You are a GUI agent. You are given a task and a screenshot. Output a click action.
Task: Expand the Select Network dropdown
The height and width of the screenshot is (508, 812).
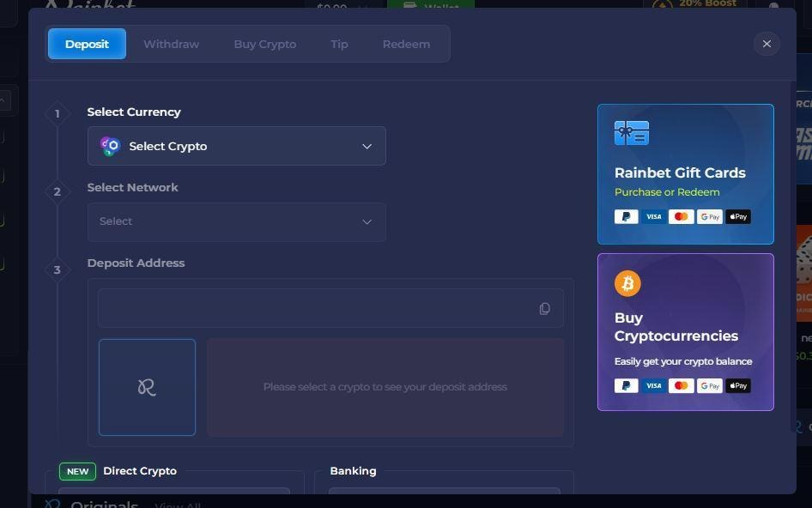237,221
